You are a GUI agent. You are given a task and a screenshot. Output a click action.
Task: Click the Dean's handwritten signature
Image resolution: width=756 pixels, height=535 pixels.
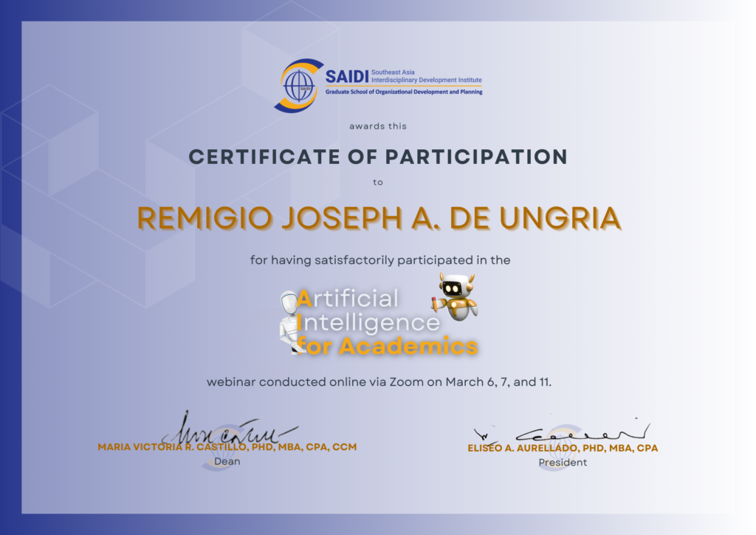[226, 429]
